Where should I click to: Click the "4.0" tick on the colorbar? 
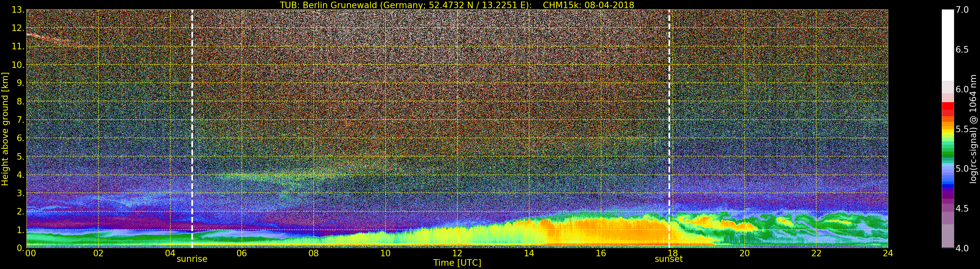click(x=962, y=248)
